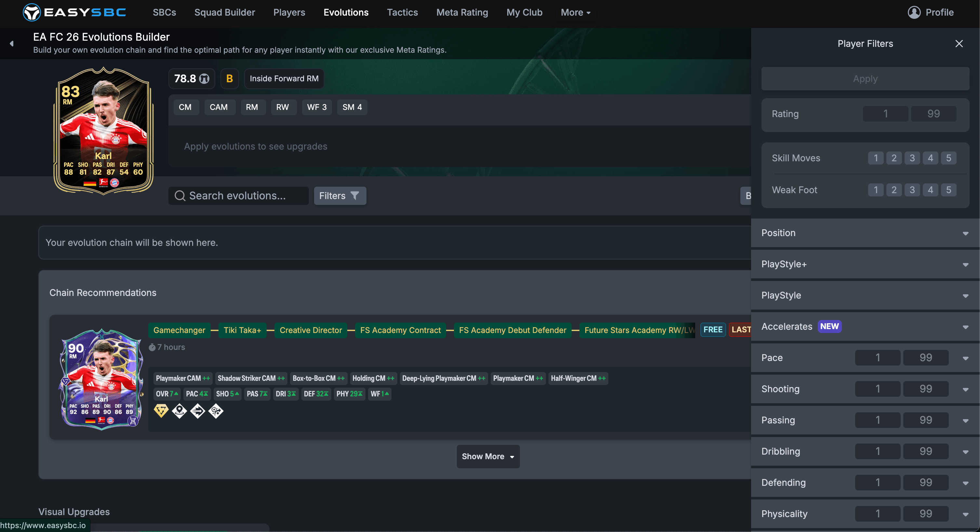Expand the PlayStyle+ filter section

(x=865, y=264)
